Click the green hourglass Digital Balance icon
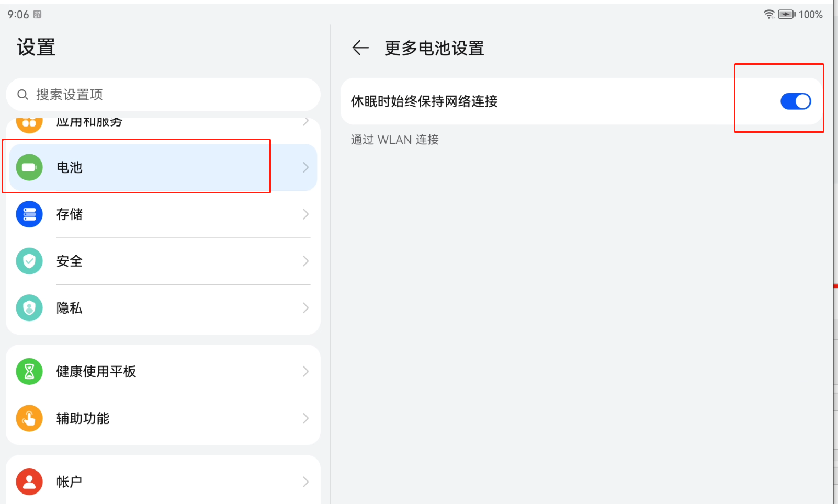The image size is (838, 504). pyautogui.click(x=29, y=371)
